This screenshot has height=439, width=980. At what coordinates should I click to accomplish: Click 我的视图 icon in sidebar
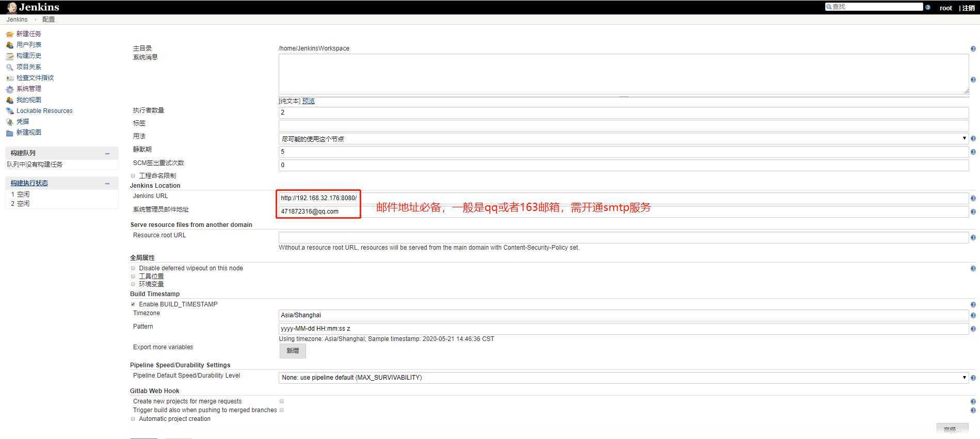10,100
